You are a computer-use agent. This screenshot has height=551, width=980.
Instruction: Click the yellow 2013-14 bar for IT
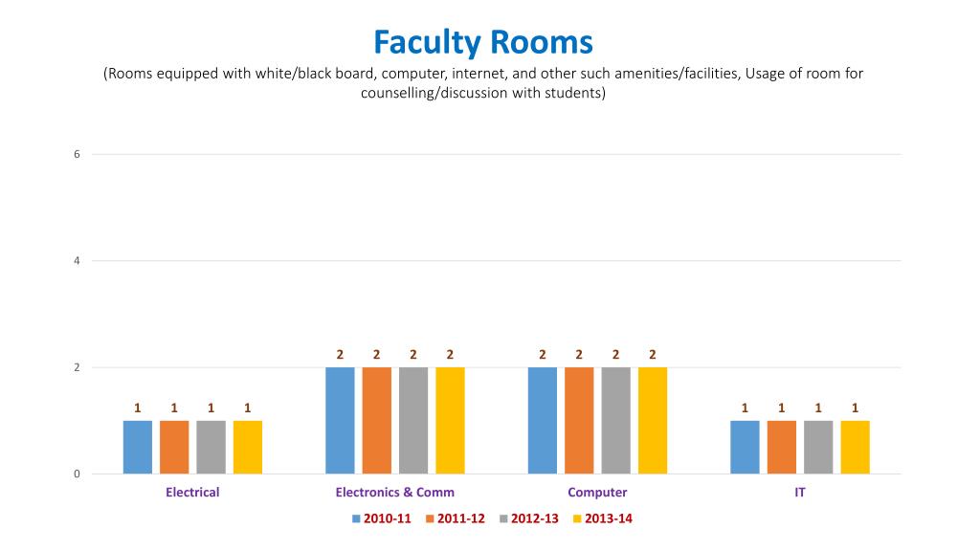click(x=855, y=448)
